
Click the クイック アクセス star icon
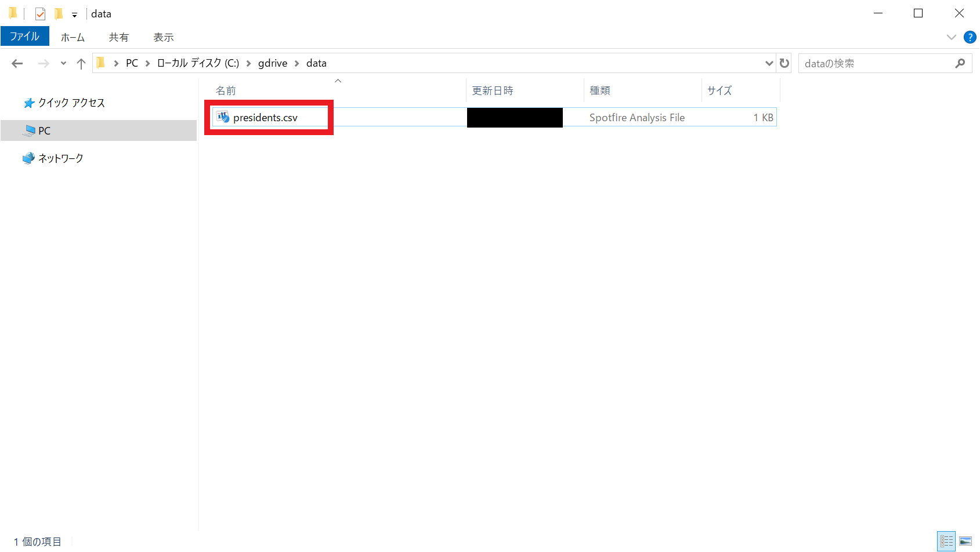[x=29, y=103]
